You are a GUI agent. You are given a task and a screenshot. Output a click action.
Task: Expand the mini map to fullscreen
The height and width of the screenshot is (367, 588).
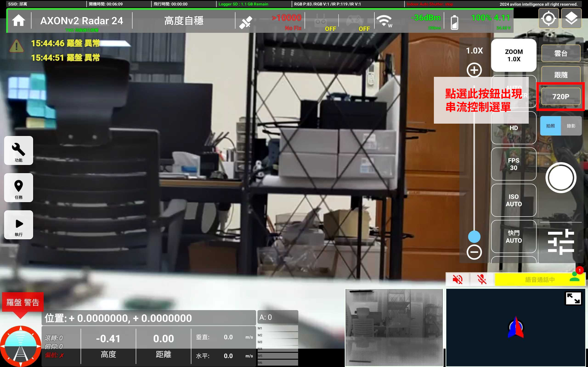pyautogui.click(x=573, y=298)
